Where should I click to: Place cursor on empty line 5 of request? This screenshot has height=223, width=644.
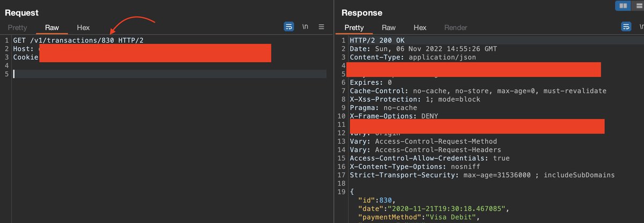[x=170, y=74]
